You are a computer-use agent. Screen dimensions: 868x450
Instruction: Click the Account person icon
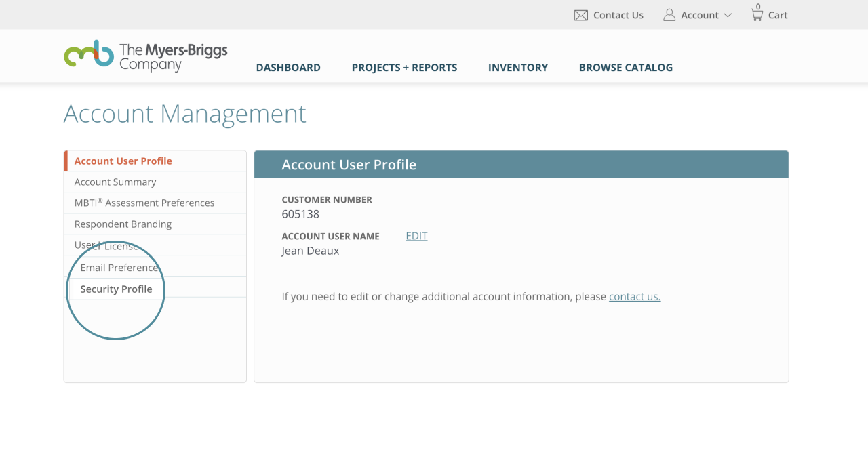coord(669,15)
